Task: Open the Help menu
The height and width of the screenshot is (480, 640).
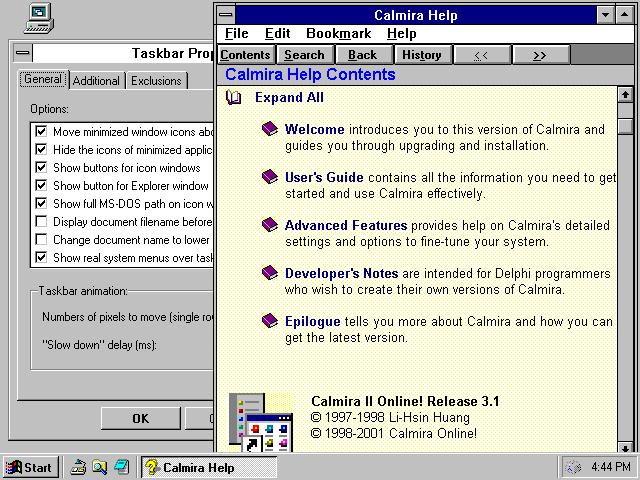Action: point(402,33)
